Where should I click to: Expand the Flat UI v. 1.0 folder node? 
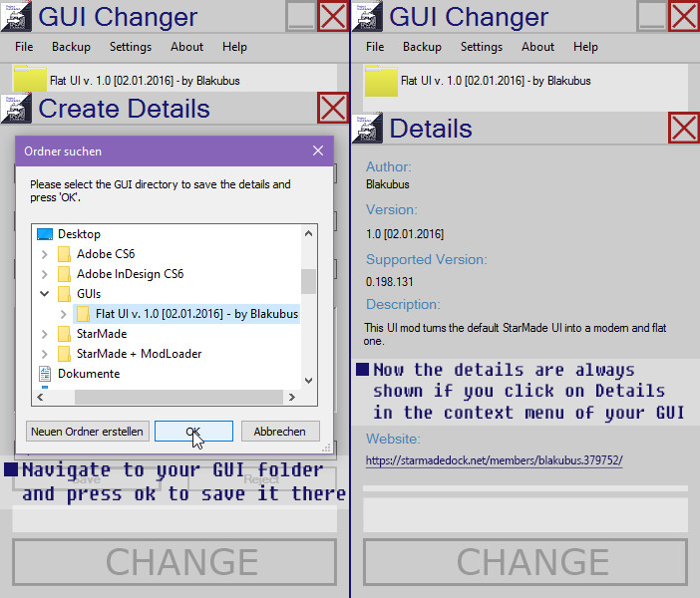coord(64,314)
